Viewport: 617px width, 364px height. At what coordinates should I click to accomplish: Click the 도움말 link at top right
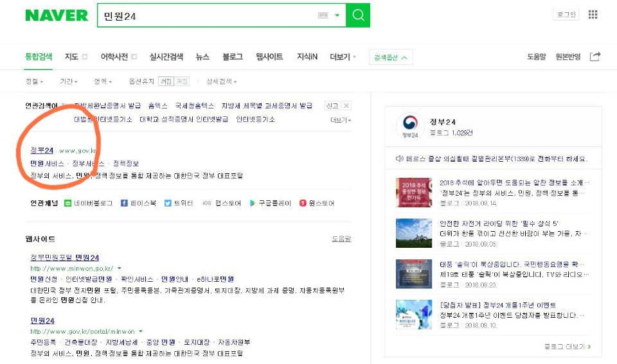pos(537,56)
